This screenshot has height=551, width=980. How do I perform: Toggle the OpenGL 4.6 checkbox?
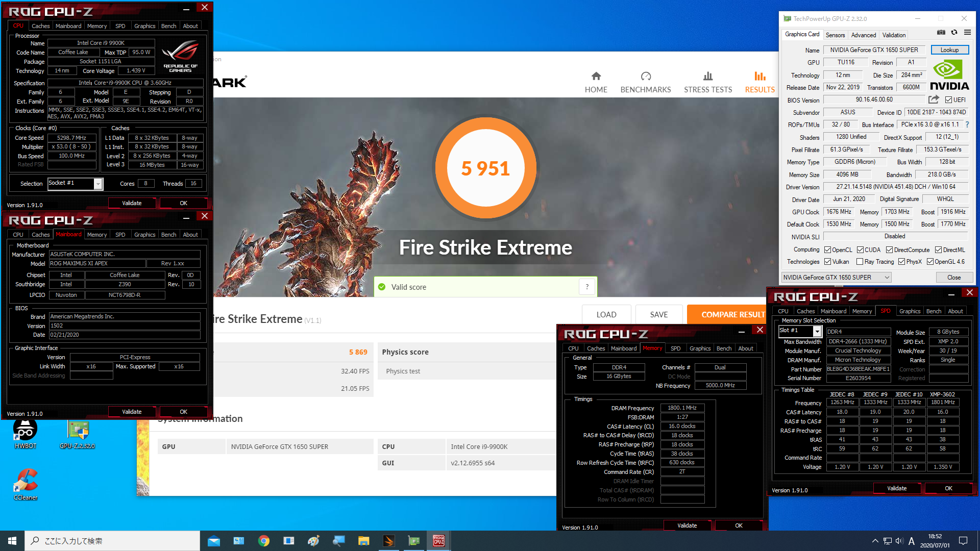pyautogui.click(x=930, y=262)
